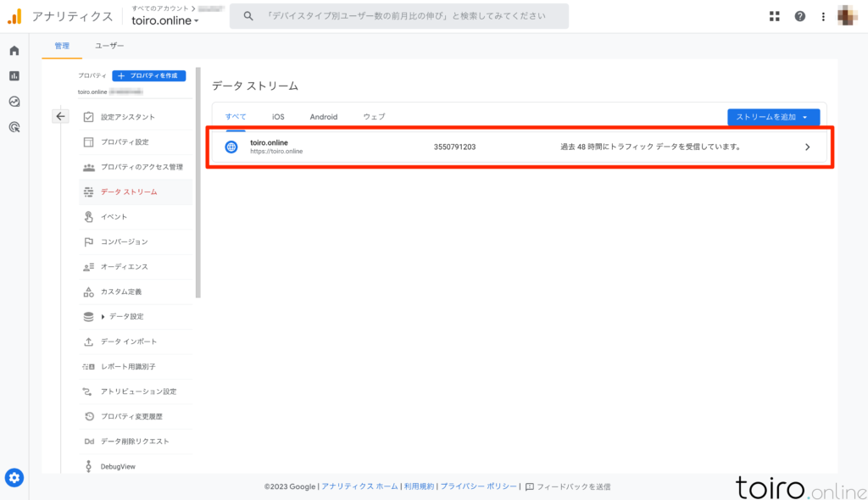Click the コンバージョン flag icon

point(88,242)
